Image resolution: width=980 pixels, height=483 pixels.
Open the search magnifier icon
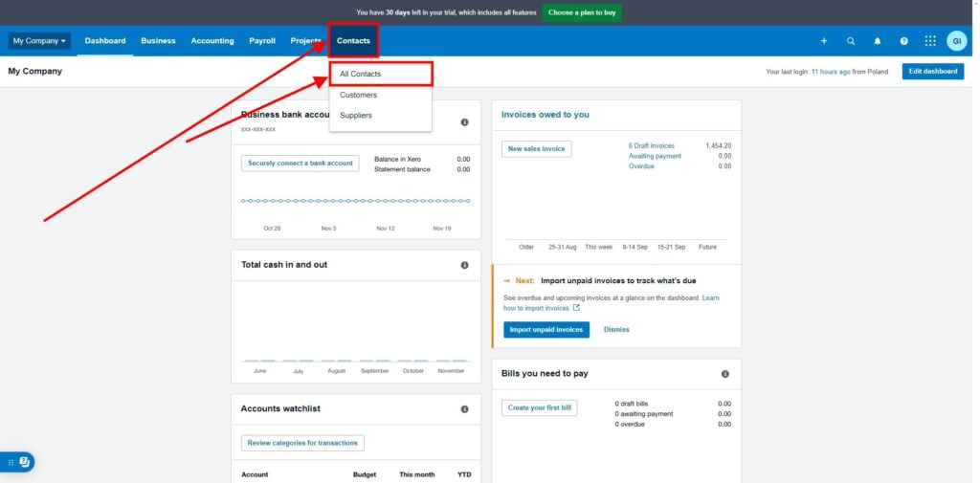(851, 41)
